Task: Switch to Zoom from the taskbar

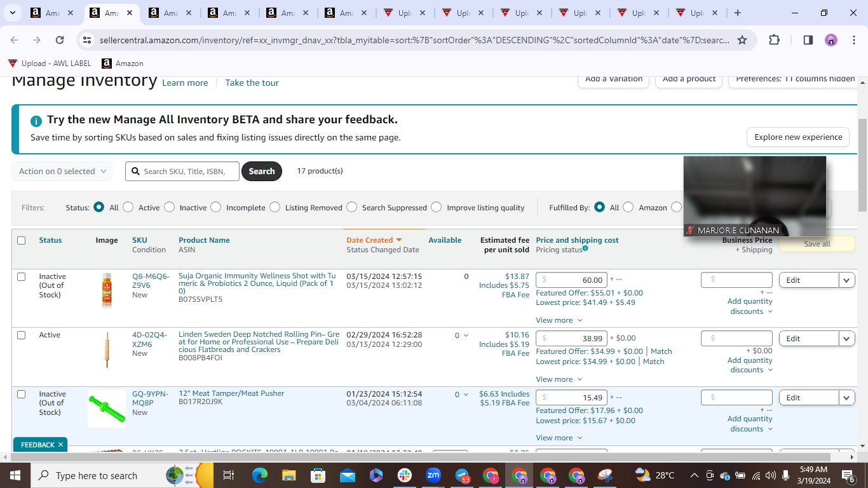Action: pos(433,475)
